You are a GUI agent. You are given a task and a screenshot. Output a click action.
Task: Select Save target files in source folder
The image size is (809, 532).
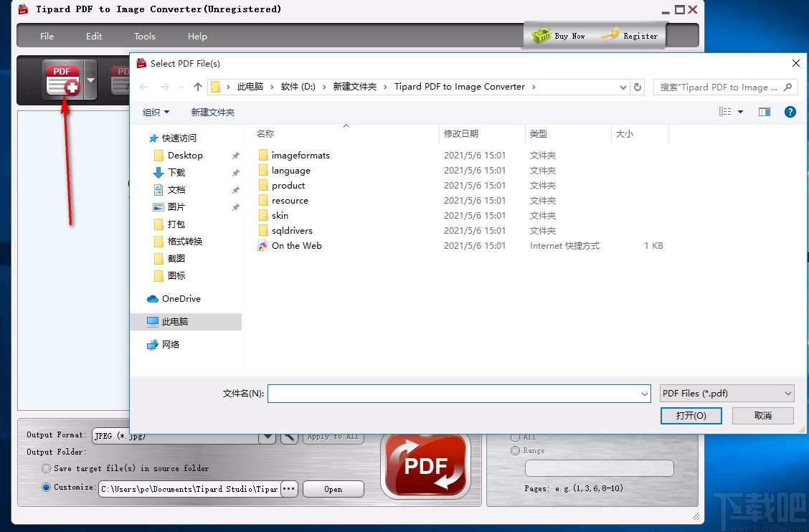[x=45, y=467]
